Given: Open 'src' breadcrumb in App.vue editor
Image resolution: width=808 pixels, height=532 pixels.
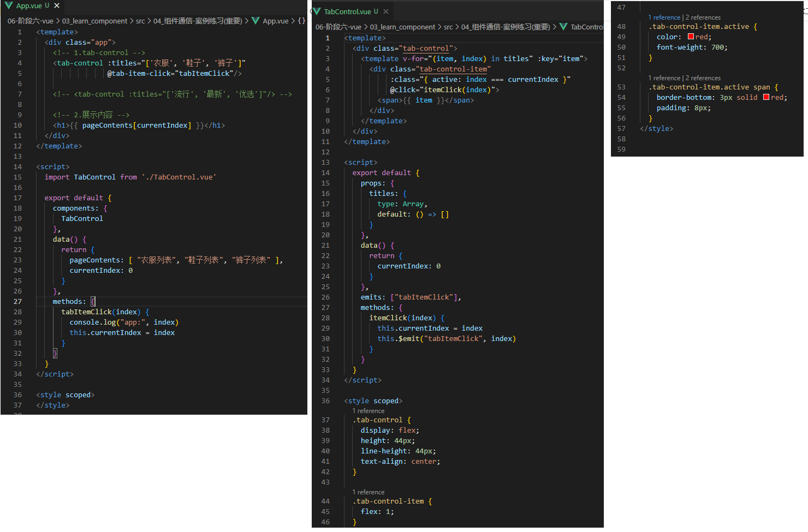Looking at the screenshot, I should tap(140, 21).
